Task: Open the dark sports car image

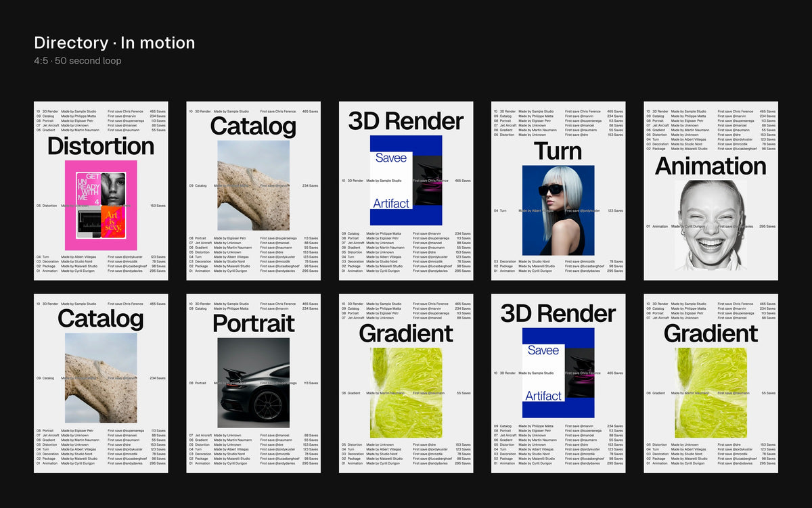Action: (254, 383)
